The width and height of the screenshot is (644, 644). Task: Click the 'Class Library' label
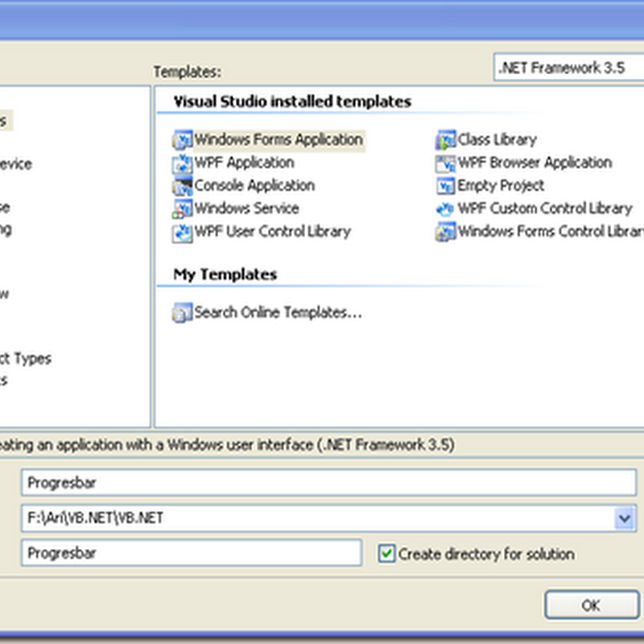(497, 140)
